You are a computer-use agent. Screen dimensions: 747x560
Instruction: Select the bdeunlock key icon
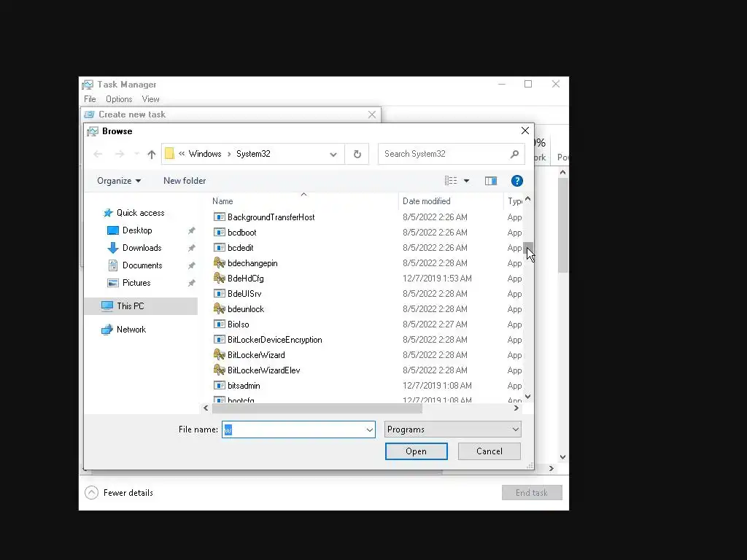(219, 308)
